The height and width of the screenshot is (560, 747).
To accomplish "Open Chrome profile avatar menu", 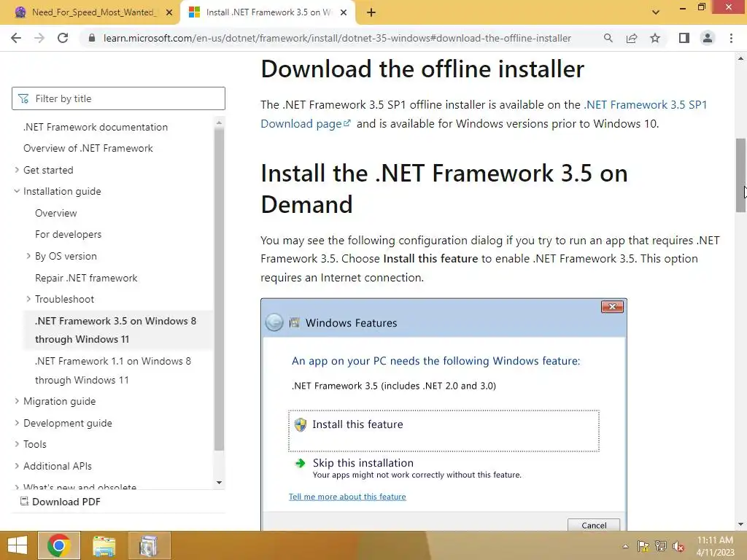I will [x=708, y=38].
